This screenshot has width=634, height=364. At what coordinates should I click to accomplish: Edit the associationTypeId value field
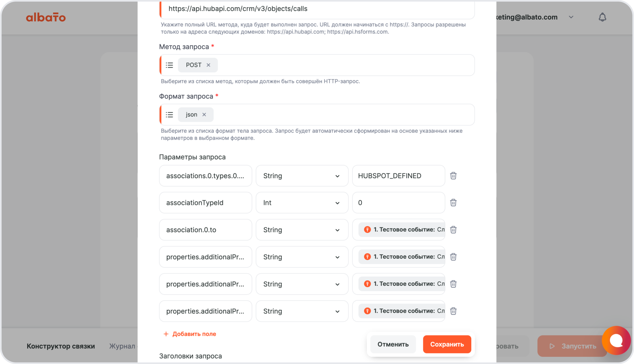pyautogui.click(x=398, y=203)
